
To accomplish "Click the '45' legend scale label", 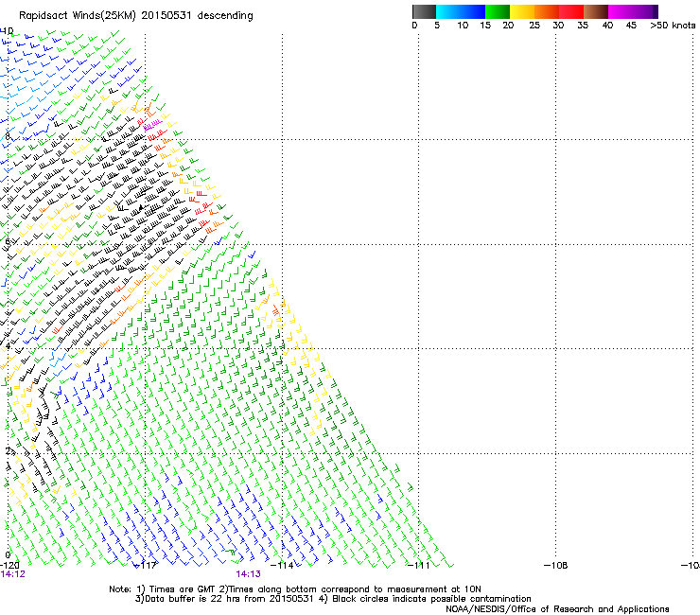I will pos(631,25).
